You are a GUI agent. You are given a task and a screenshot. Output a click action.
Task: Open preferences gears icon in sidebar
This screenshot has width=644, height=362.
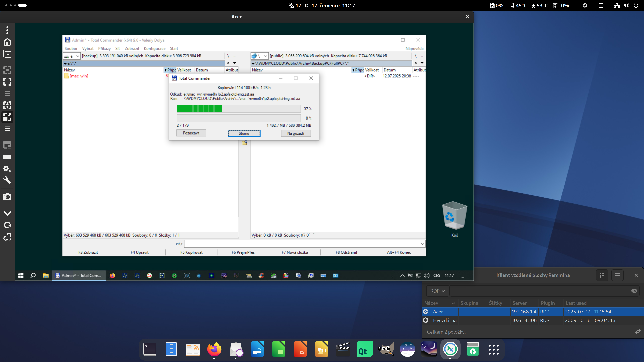pyautogui.click(x=7, y=169)
